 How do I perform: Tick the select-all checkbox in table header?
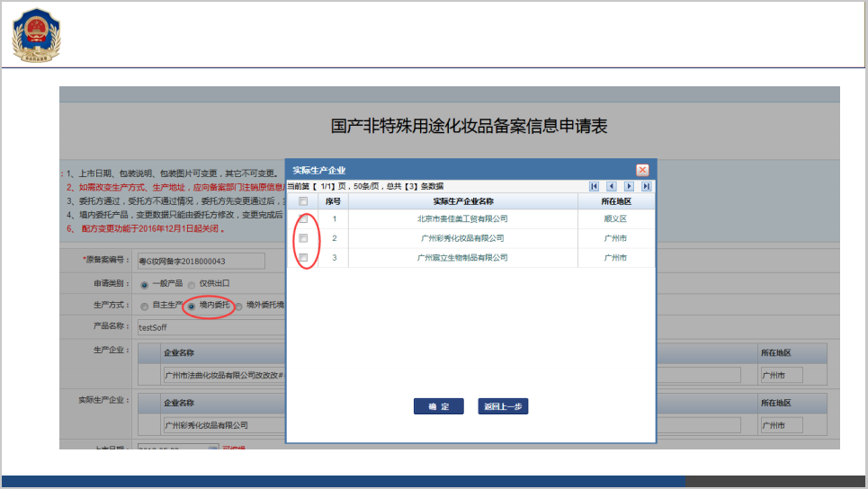(303, 201)
